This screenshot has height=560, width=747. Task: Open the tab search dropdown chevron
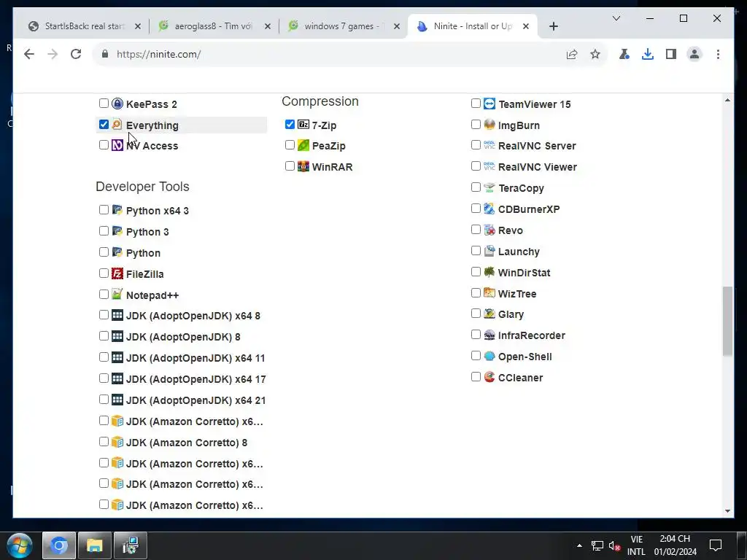(616, 18)
